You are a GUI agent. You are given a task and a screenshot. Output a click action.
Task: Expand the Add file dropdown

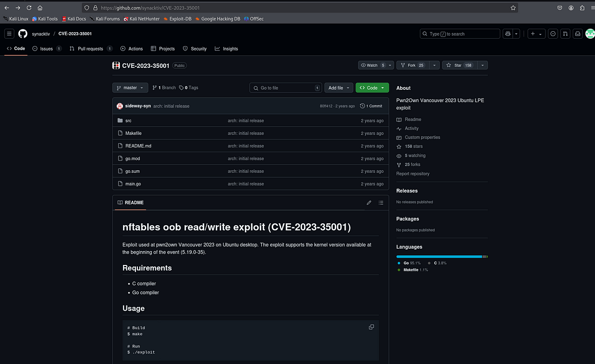(339, 88)
